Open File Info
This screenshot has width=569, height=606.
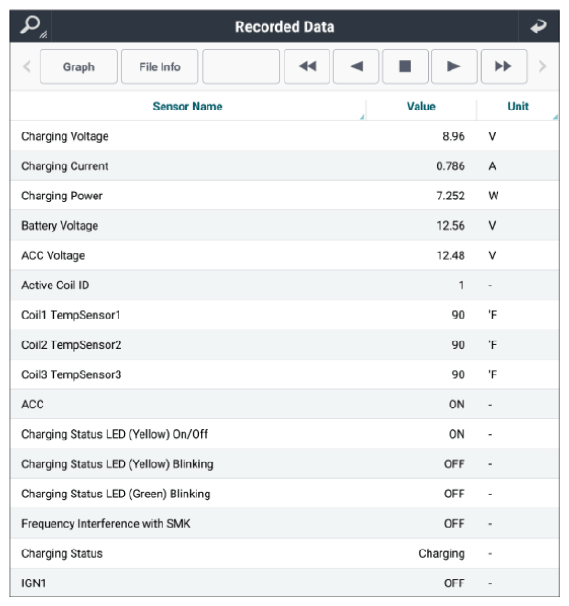click(x=160, y=66)
